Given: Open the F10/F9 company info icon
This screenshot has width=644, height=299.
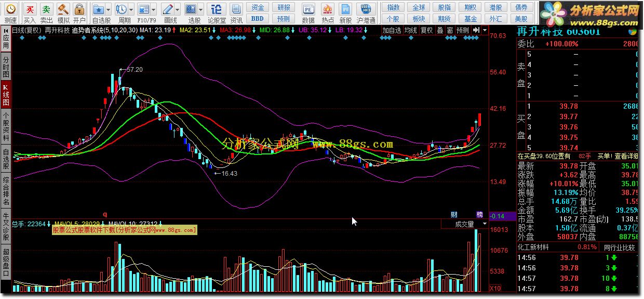Looking at the screenshot, I should point(144,9).
